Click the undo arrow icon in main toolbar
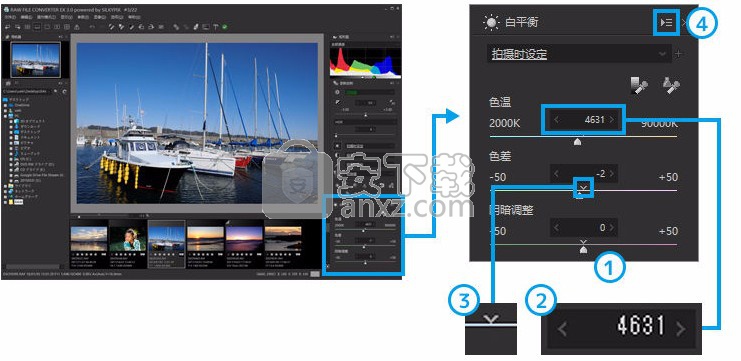 click(x=92, y=27)
